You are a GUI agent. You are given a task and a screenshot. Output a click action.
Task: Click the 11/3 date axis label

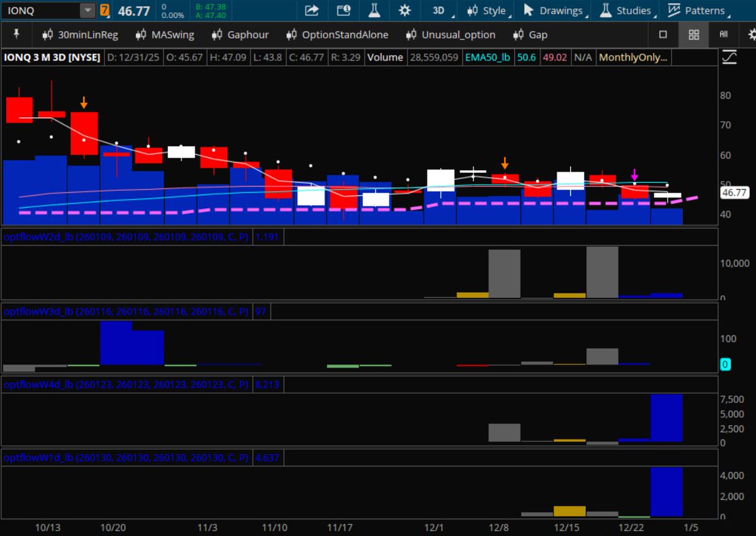(208, 527)
